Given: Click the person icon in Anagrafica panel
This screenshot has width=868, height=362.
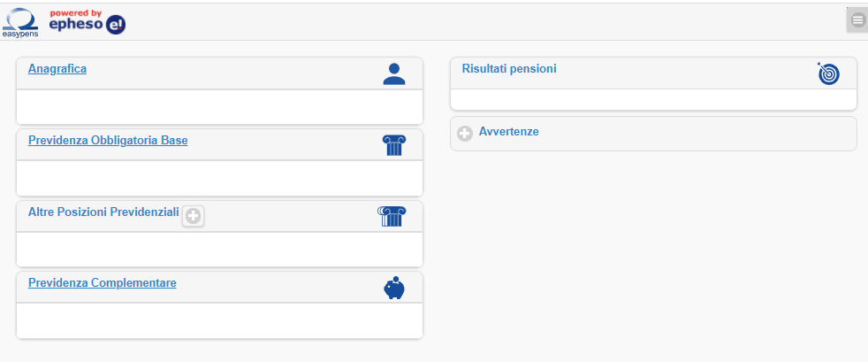Looking at the screenshot, I should pyautogui.click(x=393, y=74).
